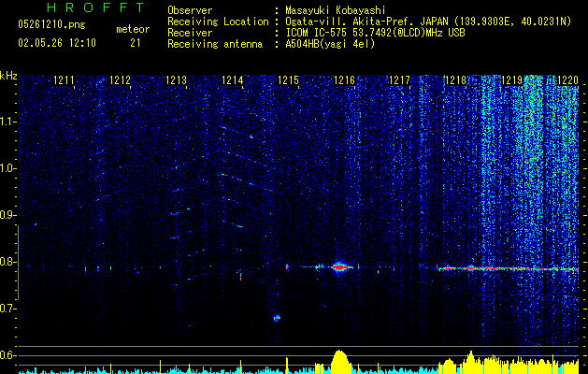
Task: Click the Receiving antenna label
Action: point(215,44)
